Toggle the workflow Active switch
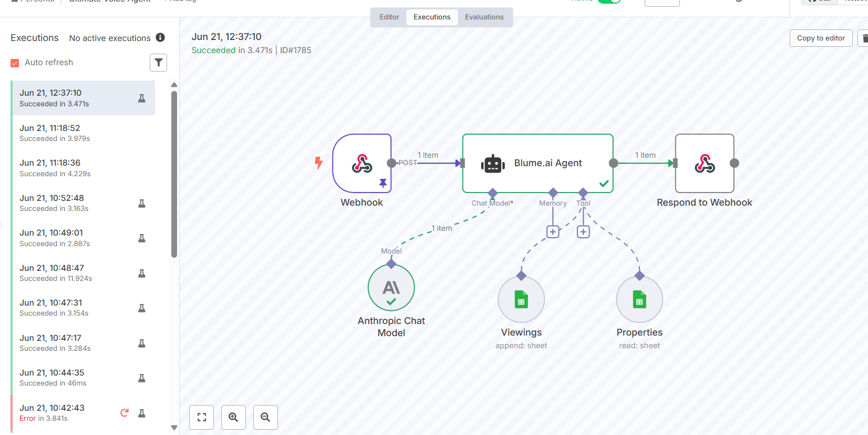 pyautogui.click(x=609, y=1)
